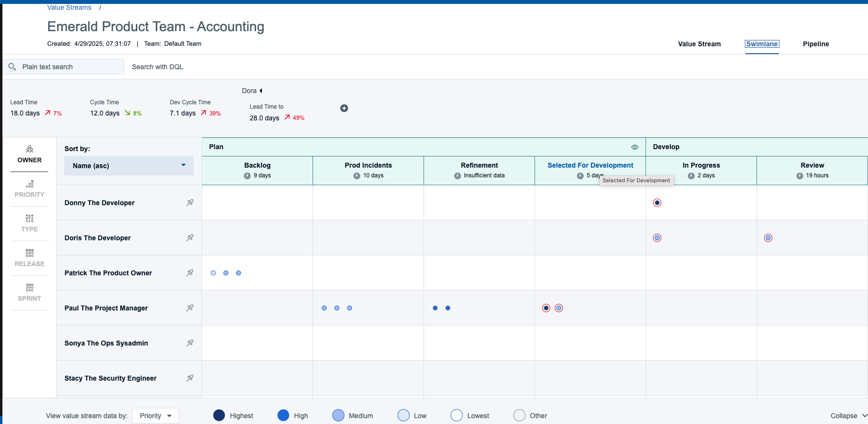Add a metric with the plus icon

click(344, 108)
